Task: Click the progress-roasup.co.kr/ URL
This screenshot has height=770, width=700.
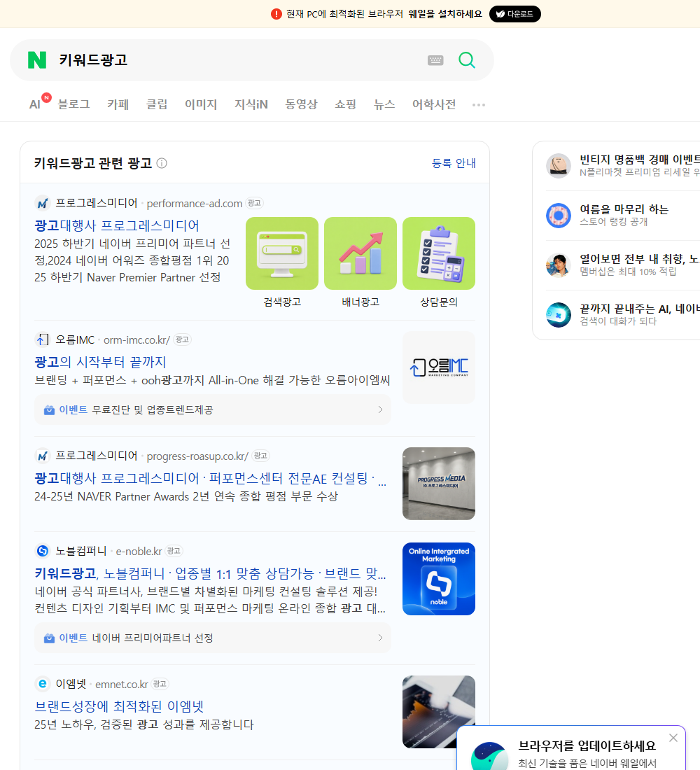Action: [x=197, y=456]
